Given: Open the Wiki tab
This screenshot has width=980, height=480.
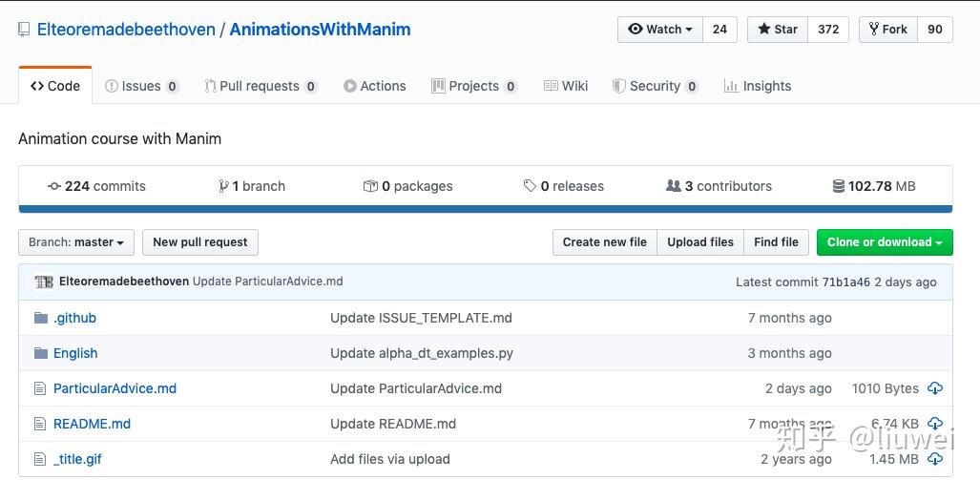Looking at the screenshot, I should tap(566, 86).
